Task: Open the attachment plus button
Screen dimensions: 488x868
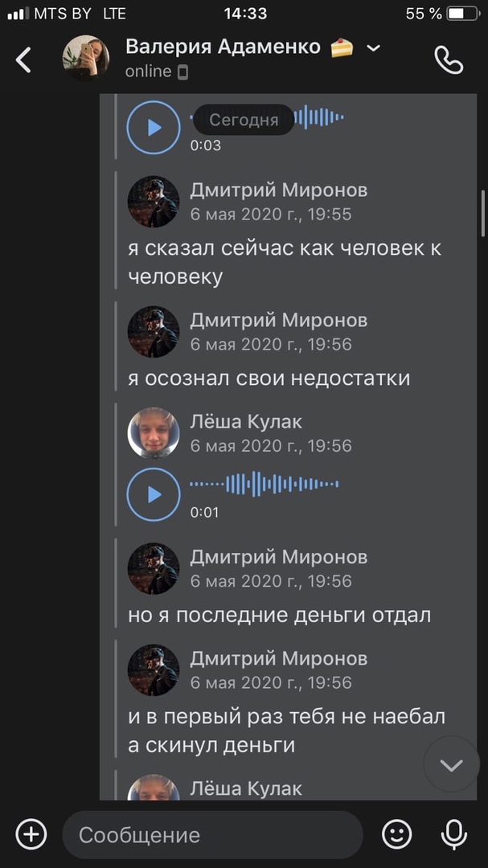Action: point(31,833)
